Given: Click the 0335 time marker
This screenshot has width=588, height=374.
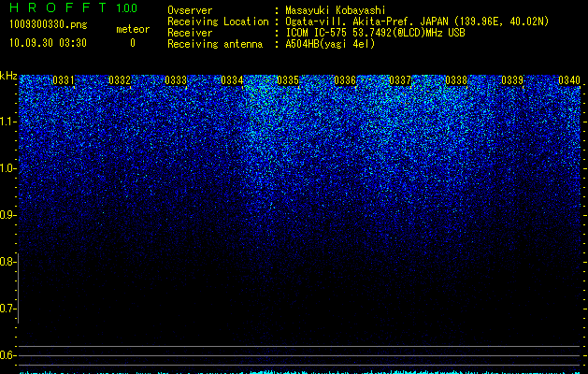Looking at the screenshot, I should point(288,80).
